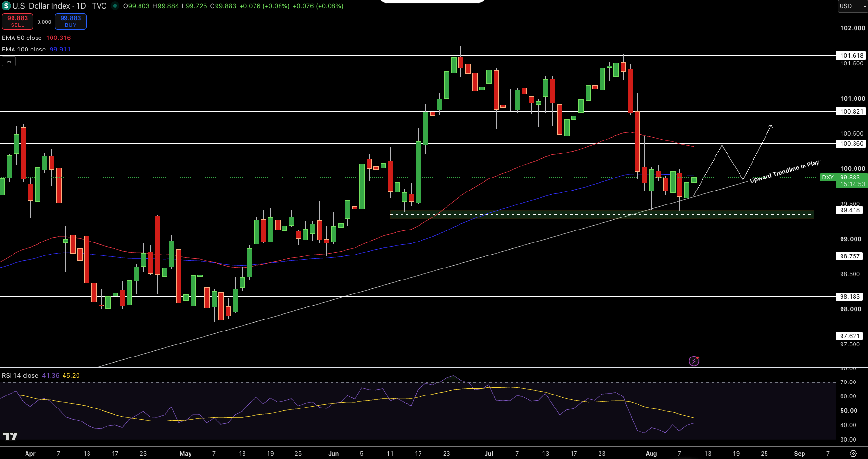Click the Sep label on time axis
The image size is (868, 459).
799,454
